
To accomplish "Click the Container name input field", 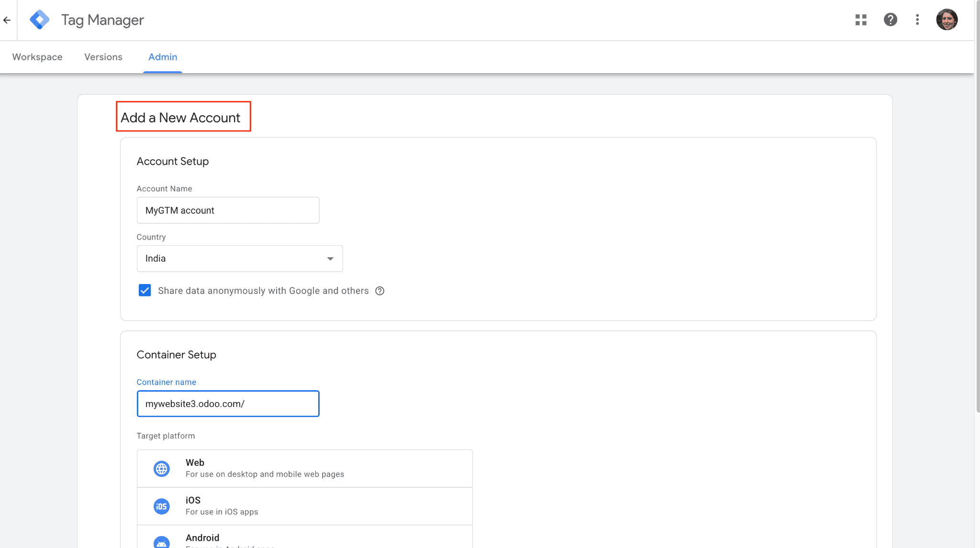I will pos(228,404).
